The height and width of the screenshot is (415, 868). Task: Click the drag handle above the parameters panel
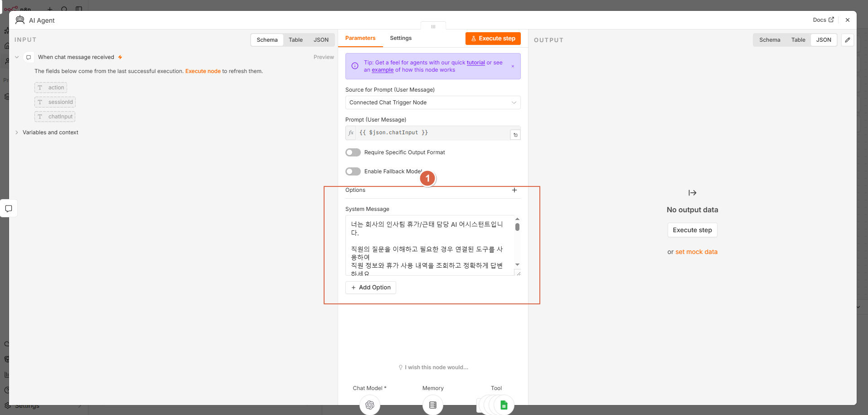point(433,26)
